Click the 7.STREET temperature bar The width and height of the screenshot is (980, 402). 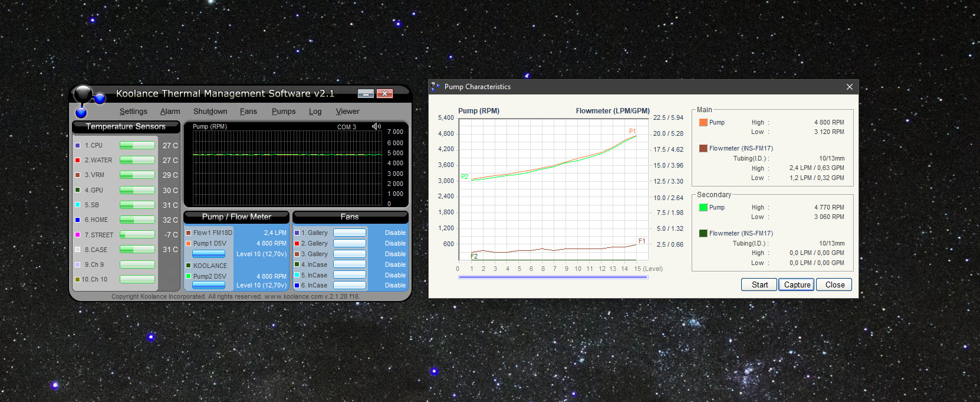[137, 235]
